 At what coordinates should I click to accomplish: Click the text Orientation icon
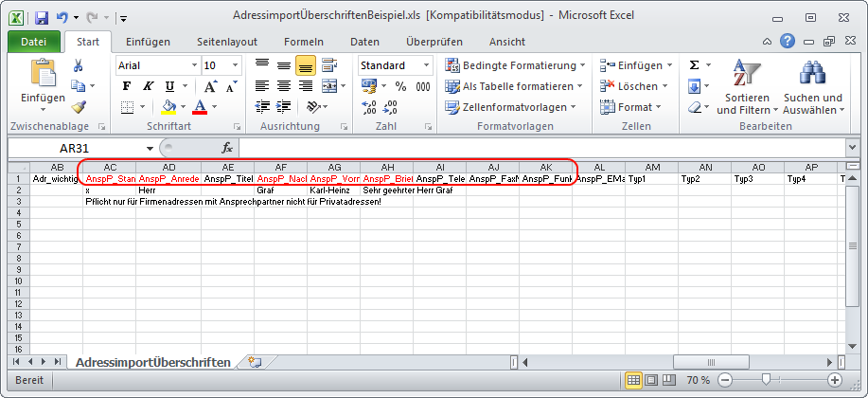pyautogui.click(x=313, y=106)
